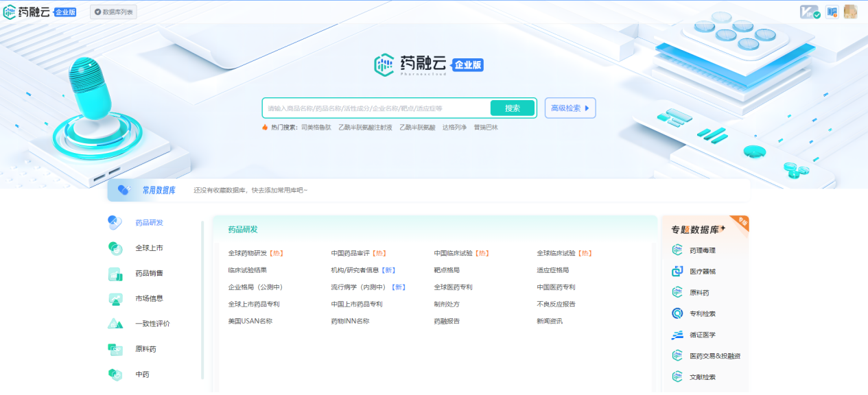
Task: Click the 原料药 sidebar category icon
Action: (115, 349)
